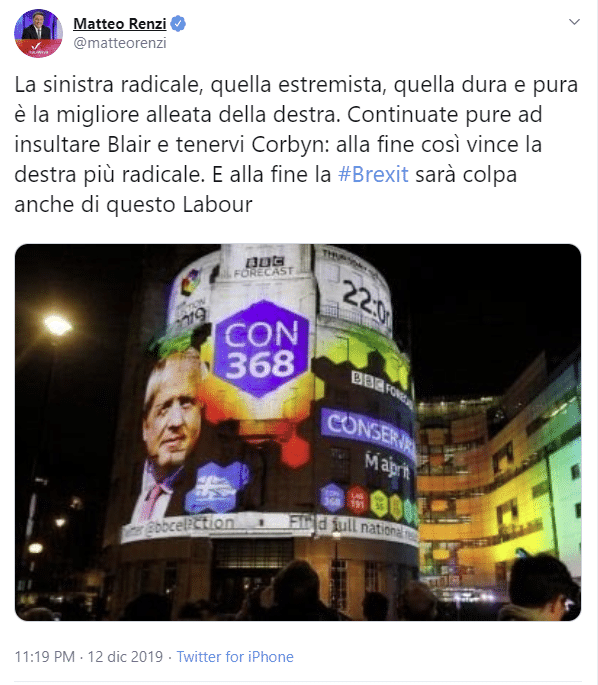Image resolution: width=598 pixels, height=685 pixels.
Task: Click the purple CON 368 hexagon in photo
Action: [261, 349]
